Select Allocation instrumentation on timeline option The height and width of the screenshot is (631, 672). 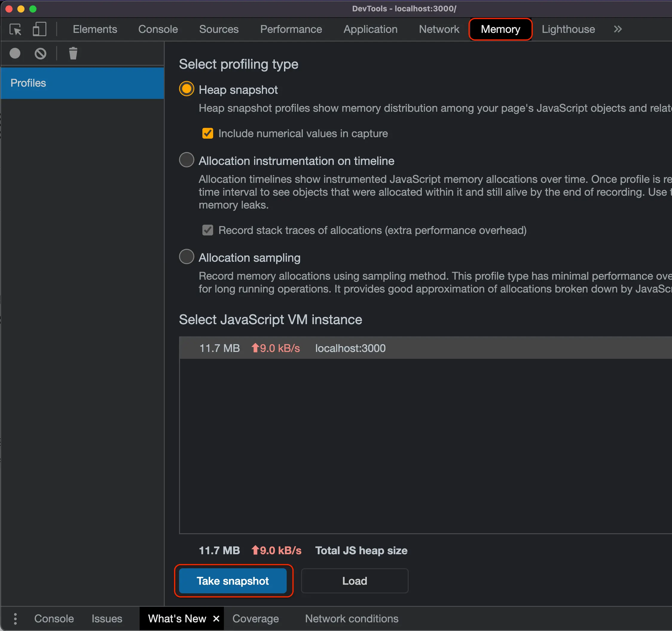(187, 160)
